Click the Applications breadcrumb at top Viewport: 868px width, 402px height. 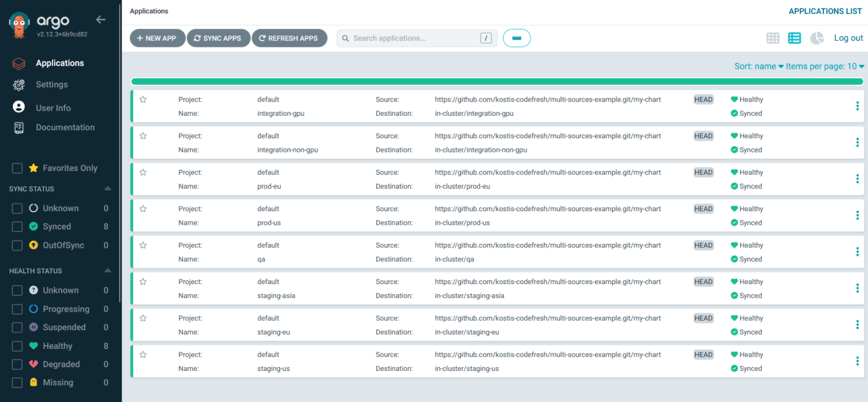click(149, 11)
